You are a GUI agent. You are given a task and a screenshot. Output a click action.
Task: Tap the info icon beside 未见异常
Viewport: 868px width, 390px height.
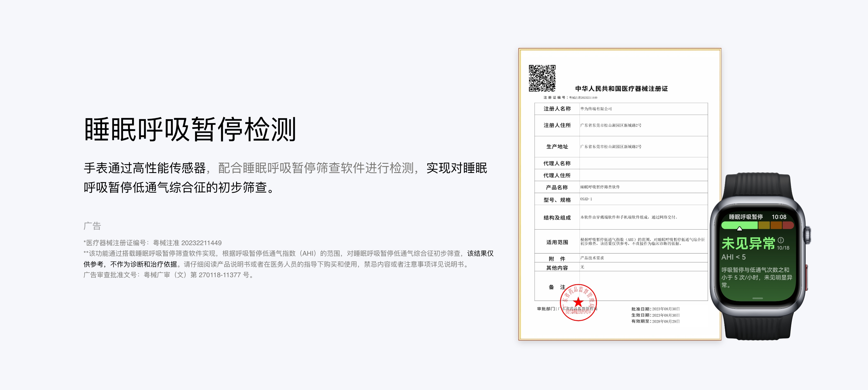pyautogui.click(x=781, y=240)
